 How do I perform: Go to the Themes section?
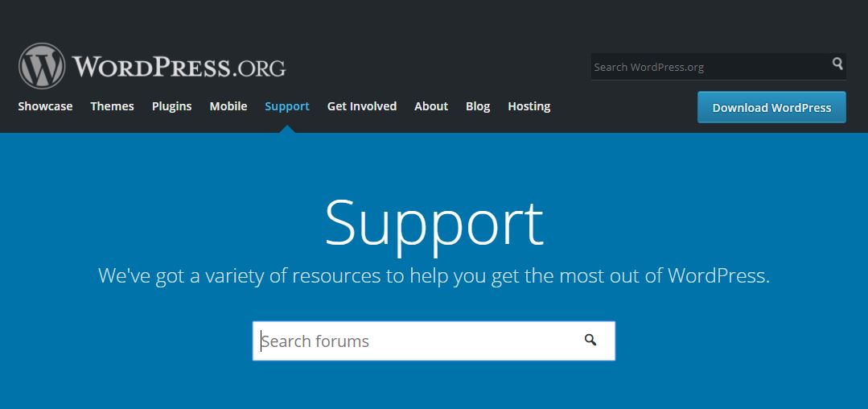pos(113,106)
